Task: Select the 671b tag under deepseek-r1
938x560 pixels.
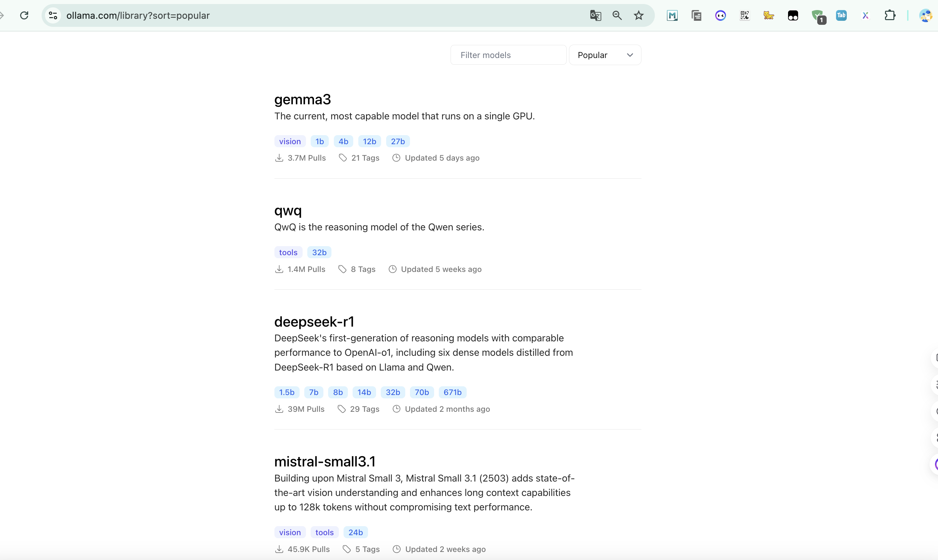Action: 452,392
